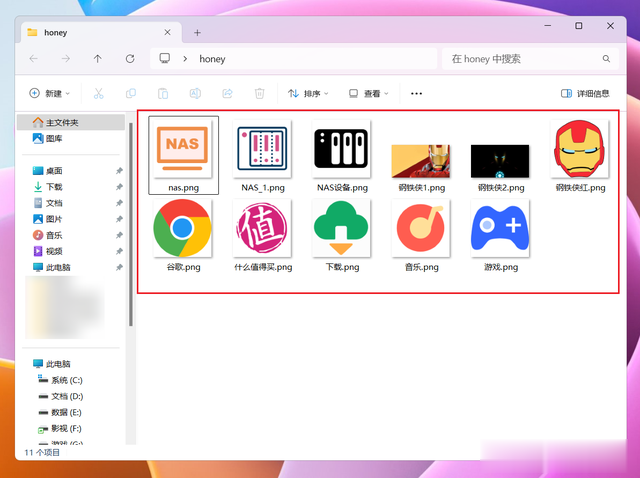Open 视频 Videos quick access

[x=71, y=251]
